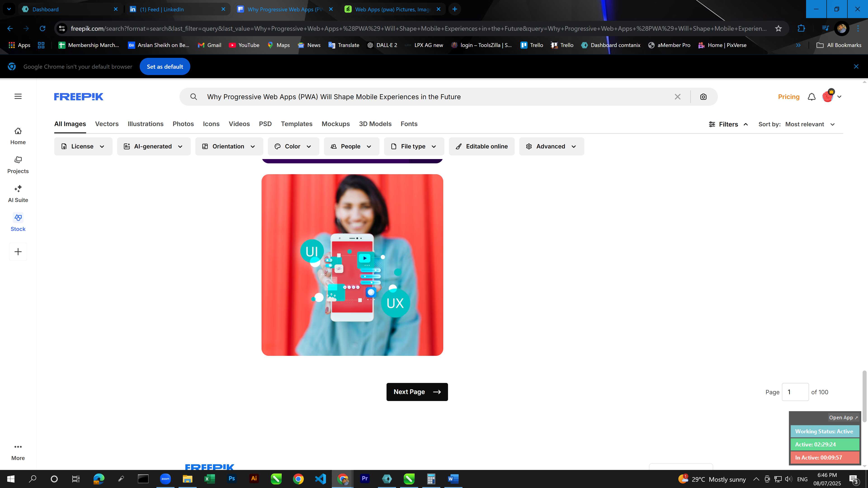The image size is (868, 488).
Task: Open the YouTube bookmark
Action: click(x=244, y=45)
